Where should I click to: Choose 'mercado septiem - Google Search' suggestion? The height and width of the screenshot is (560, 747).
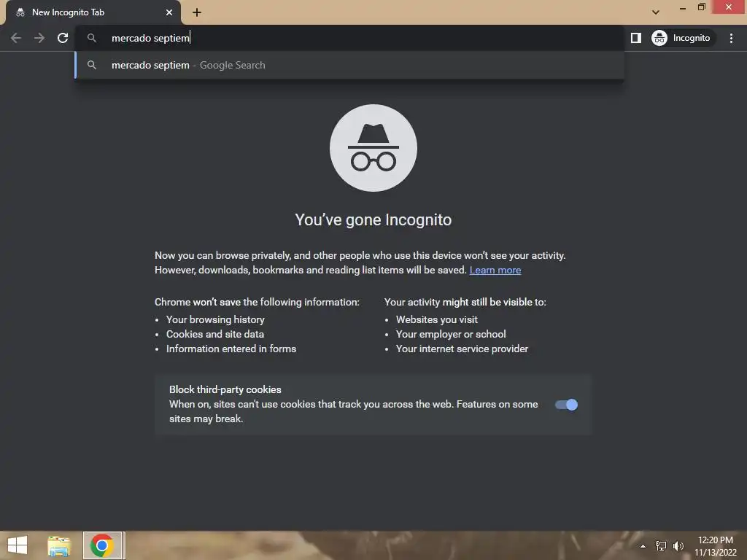(x=349, y=65)
